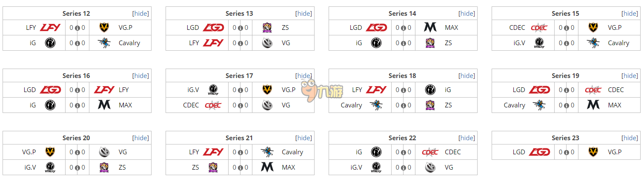Open info icon for iG vs MAX match

[x=77, y=106]
